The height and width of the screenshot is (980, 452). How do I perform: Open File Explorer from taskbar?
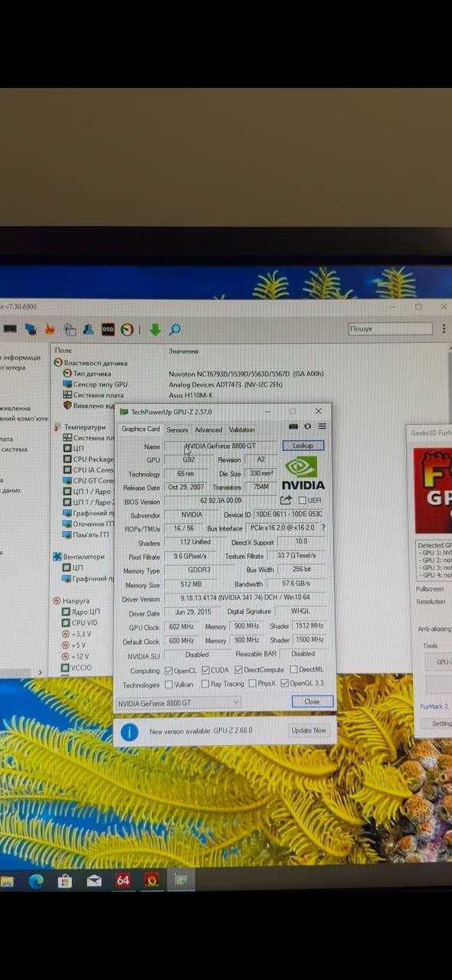tap(7, 880)
